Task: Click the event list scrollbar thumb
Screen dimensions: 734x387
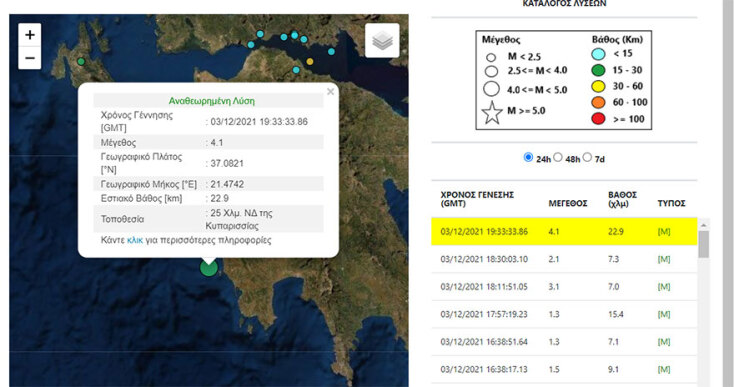Action: [x=703, y=244]
